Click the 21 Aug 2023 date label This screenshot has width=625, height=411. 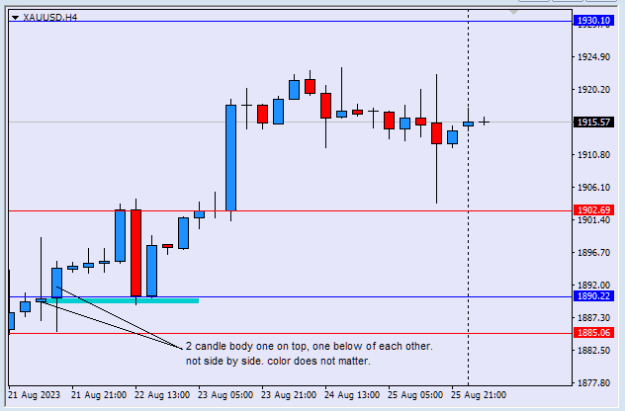click(x=34, y=395)
